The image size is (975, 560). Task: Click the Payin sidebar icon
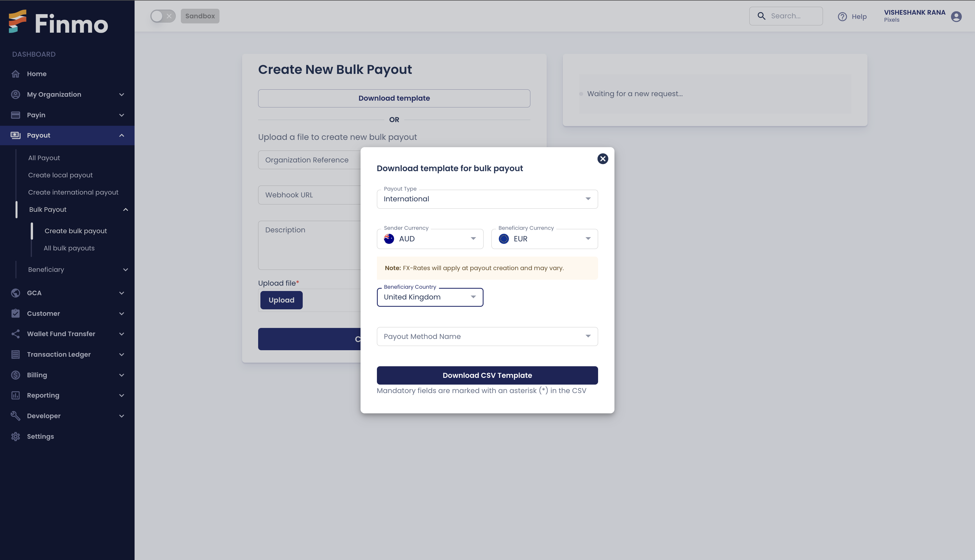tap(16, 114)
